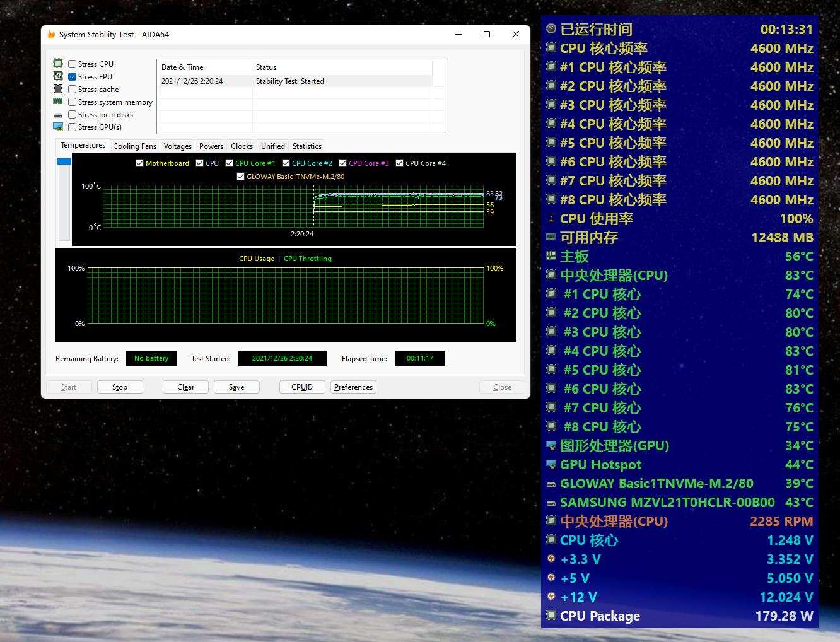This screenshot has height=642, width=840.
Task: Switch to the Cooling Fans tab
Action: coord(134,146)
